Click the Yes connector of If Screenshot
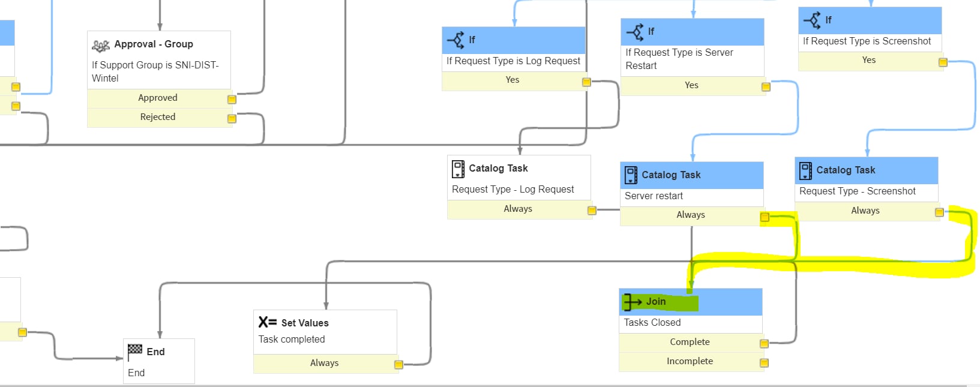This screenshot has width=980, height=387. (x=943, y=62)
